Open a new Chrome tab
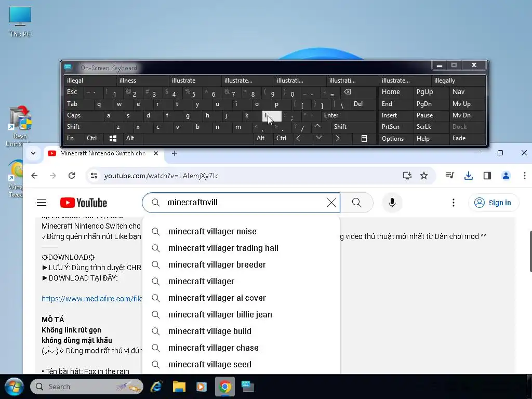 click(175, 153)
